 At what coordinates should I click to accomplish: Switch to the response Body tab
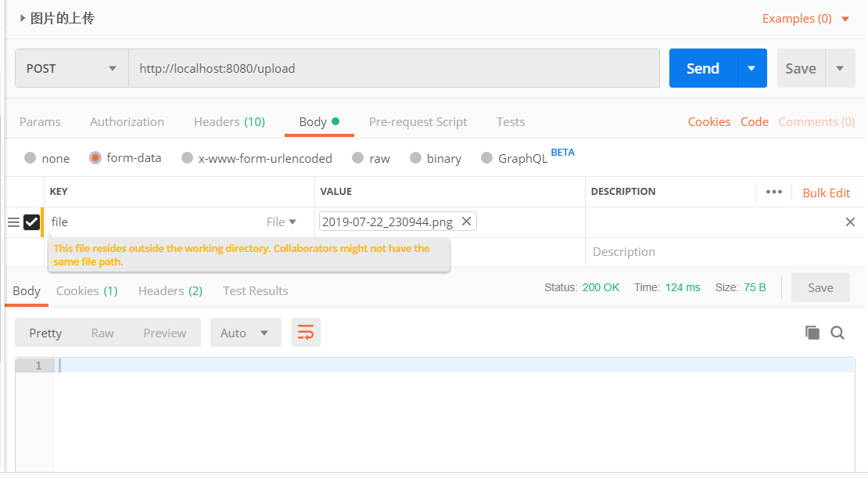[27, 290]
